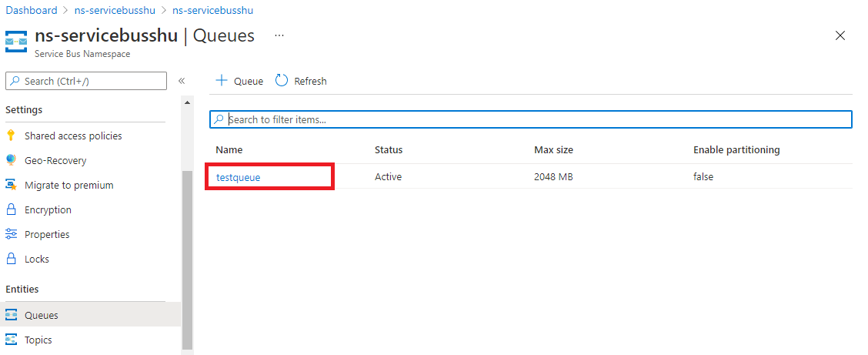Click first ns-servicebusshu breadcrumb link
Viewport: 868px width, 355px height.
(115, 10)
